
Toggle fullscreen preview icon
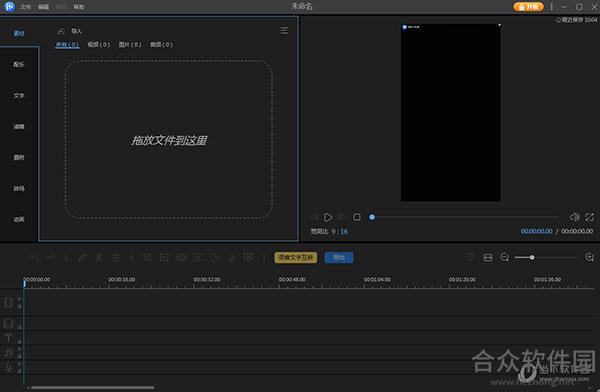[x=589, y=217]
